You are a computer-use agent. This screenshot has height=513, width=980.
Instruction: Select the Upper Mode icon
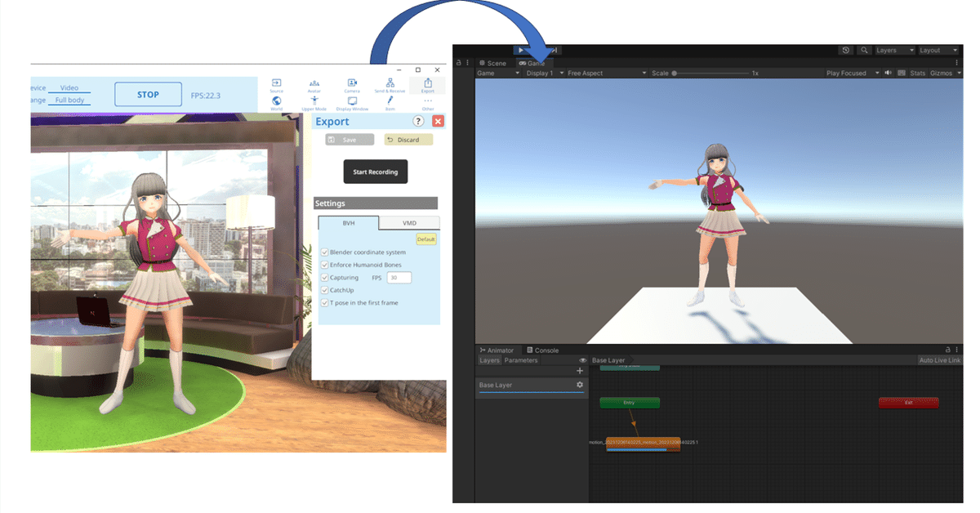(x=314, y=102)
